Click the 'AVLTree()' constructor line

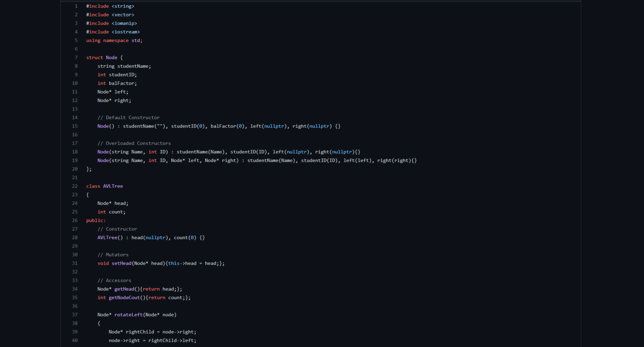pyautogui.click(x=151, y=238)
